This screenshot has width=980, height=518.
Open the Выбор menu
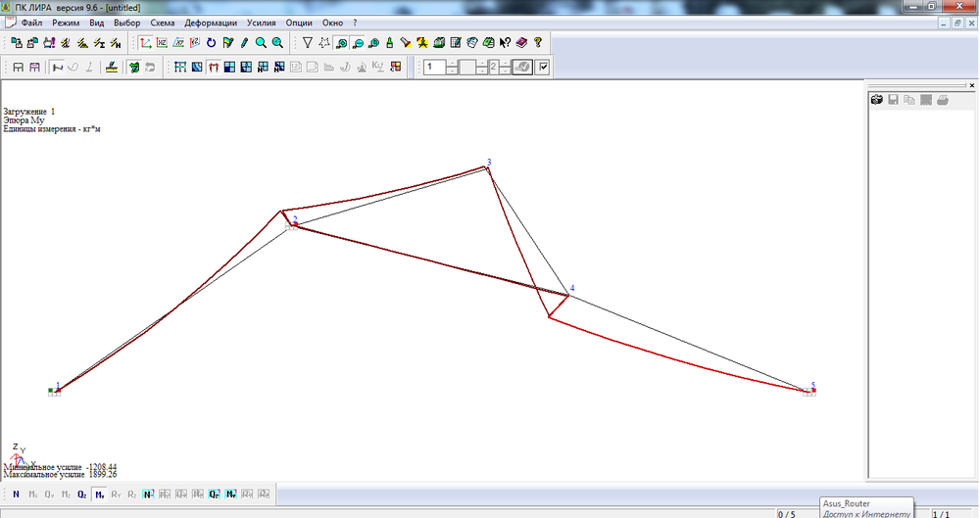(126, 23)
